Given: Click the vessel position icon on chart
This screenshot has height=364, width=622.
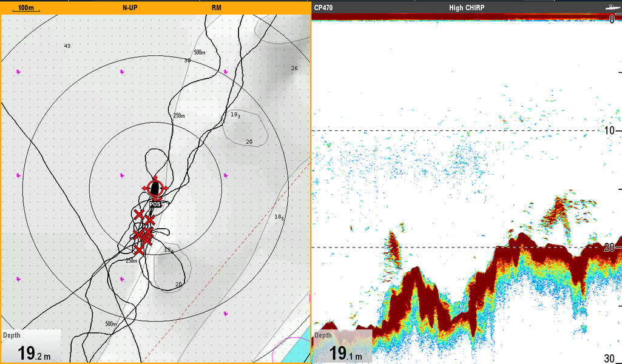Looking at the screenshot, I should pyautogui.click(x=155, y=189).
